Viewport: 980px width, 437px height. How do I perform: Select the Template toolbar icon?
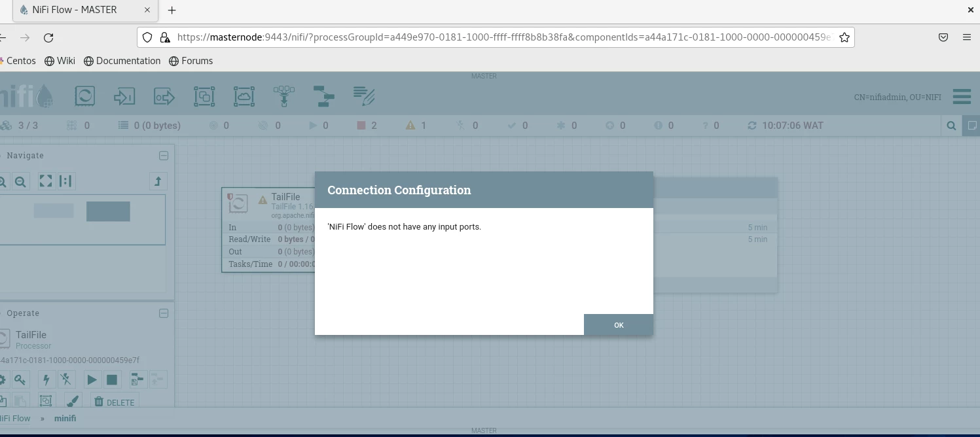coord(323,96)
